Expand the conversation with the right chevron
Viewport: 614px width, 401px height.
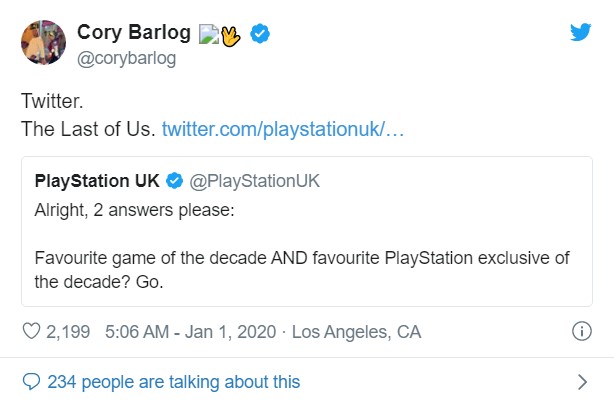[582, 381]
